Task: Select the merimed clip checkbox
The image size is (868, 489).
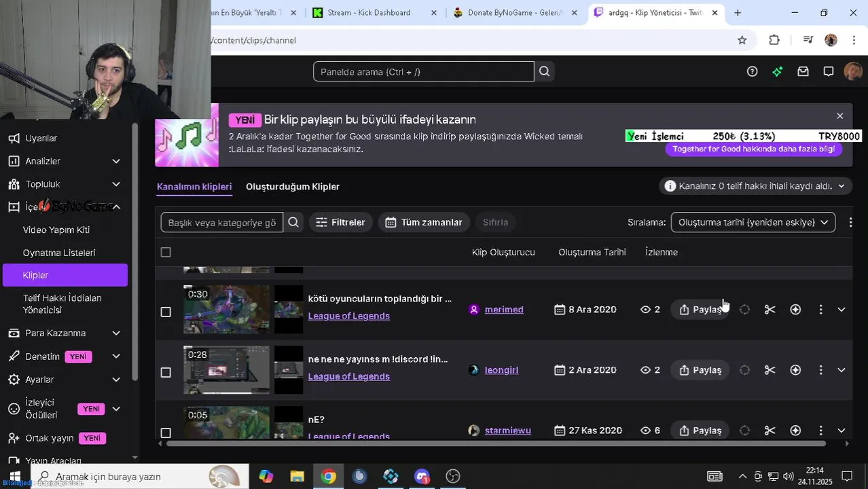Action: point(166,312)
